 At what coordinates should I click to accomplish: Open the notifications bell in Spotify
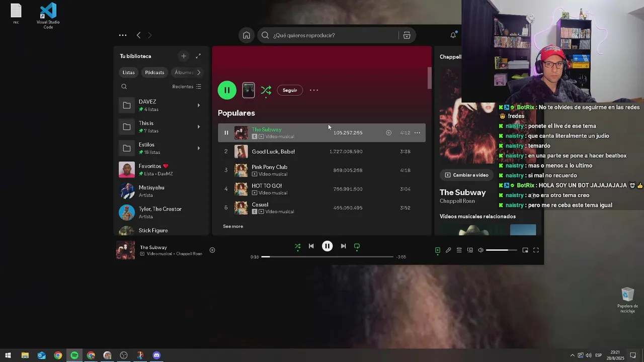(453, 35)
